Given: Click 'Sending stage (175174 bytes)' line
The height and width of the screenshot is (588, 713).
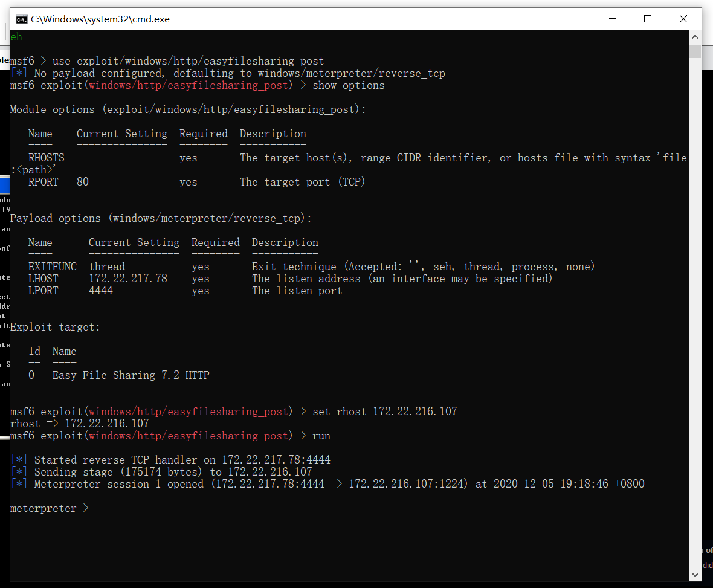Looking at the screenshot, I should (x=162, y=471).
